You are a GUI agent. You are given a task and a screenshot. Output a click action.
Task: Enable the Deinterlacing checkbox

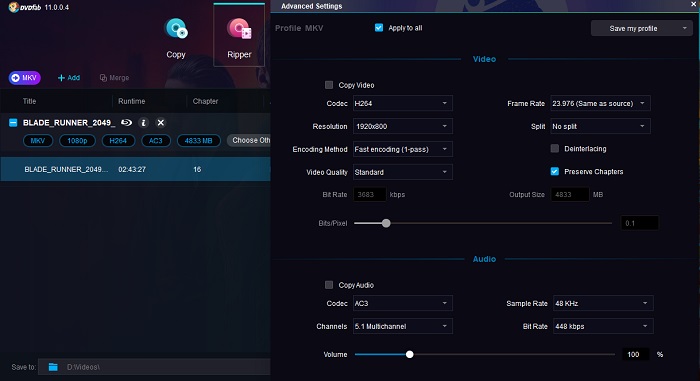[554, 148]
